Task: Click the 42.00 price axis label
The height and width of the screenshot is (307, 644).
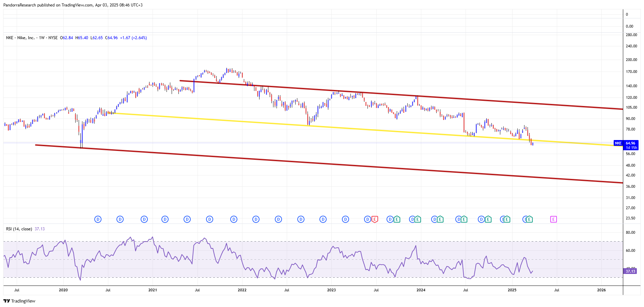Action: pyautogui.click(x=630, y=175)
